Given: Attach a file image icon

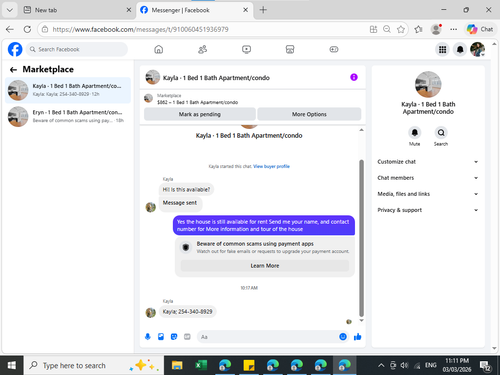Looking at the screenshot, I should pos(161,337).
